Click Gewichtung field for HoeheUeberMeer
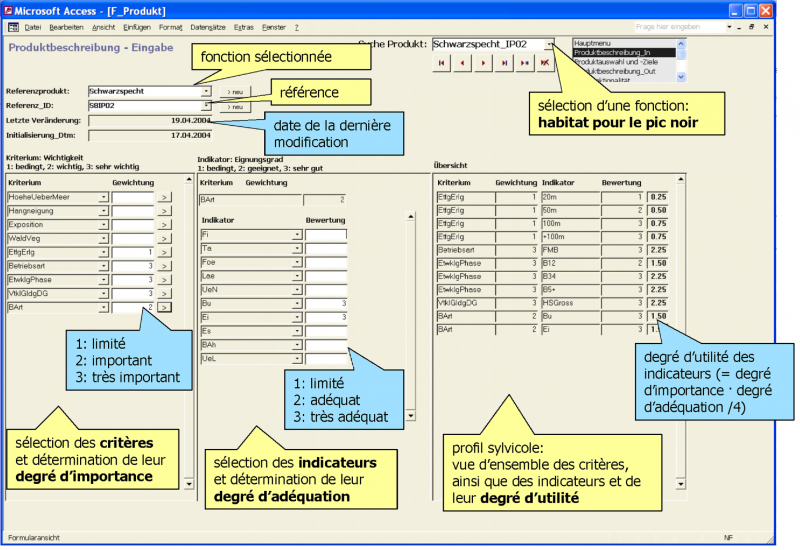The image size is (800, 550). coord(133,197)
